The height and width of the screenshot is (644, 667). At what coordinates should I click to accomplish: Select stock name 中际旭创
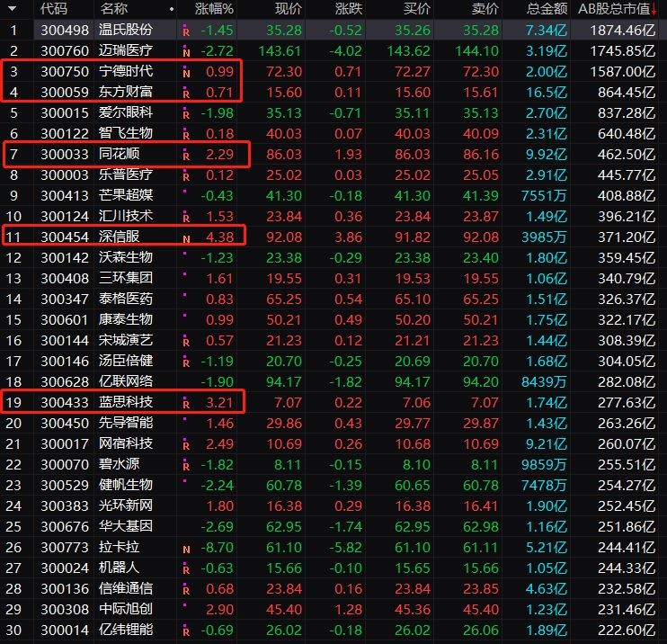click(x=126, y=609)
